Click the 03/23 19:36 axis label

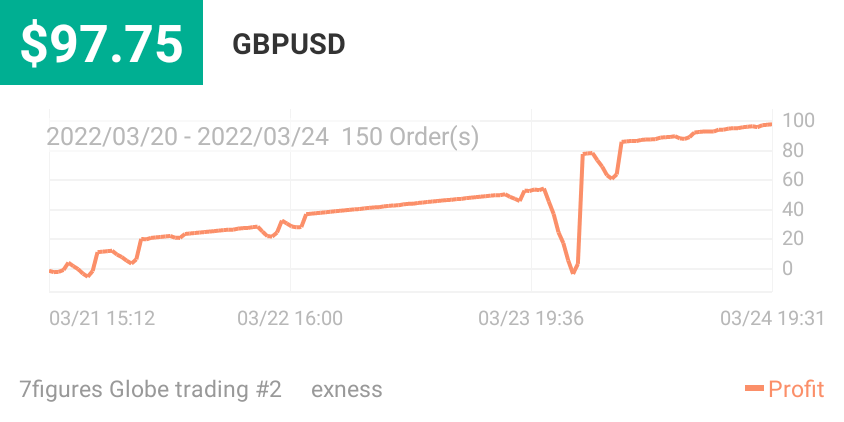pyautogui.click(x=531, y=318)
